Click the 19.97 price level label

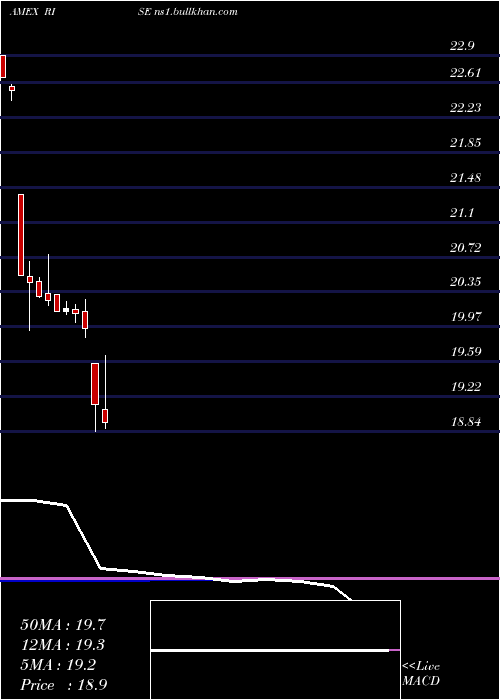465,317
